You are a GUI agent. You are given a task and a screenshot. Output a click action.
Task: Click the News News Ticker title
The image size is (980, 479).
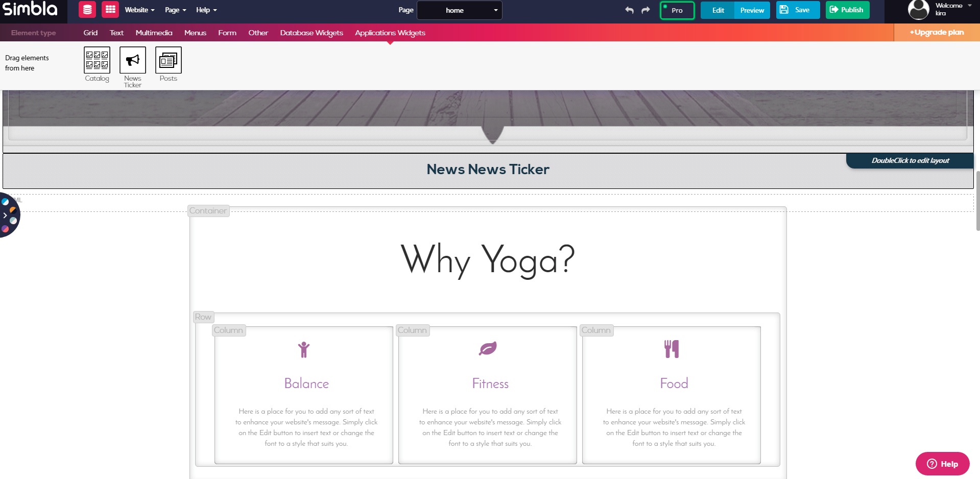click(x=488, y=170)
